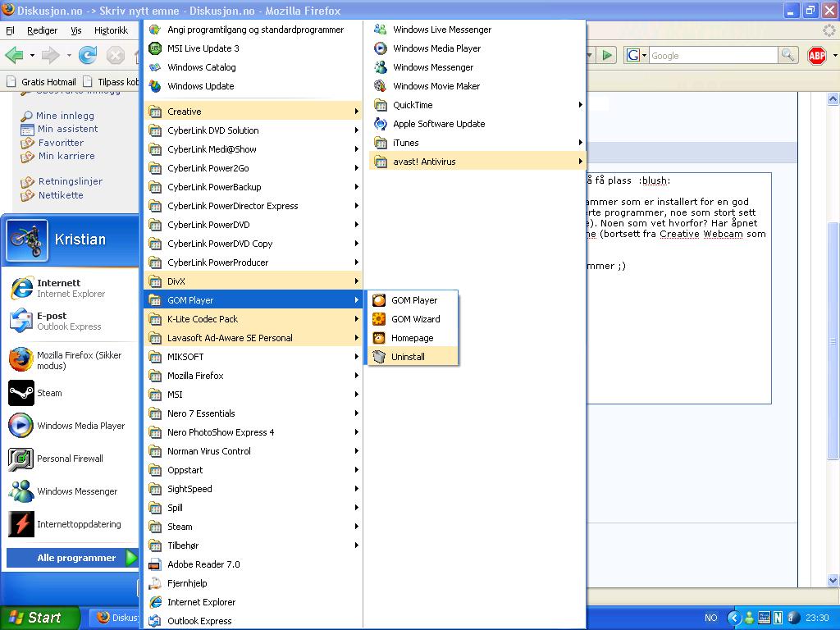Click the NO language indicator in taskbar

(711, 618)
